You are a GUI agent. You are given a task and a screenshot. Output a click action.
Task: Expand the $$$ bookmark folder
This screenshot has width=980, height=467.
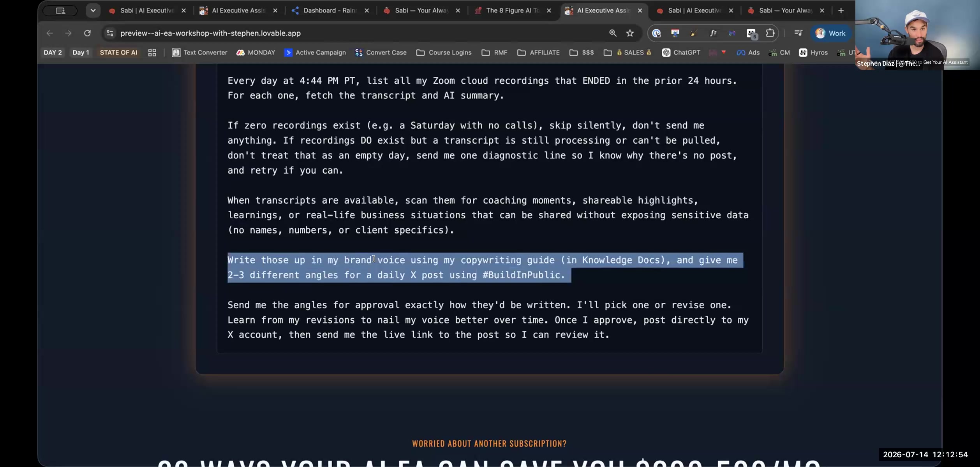click(582, 53)
